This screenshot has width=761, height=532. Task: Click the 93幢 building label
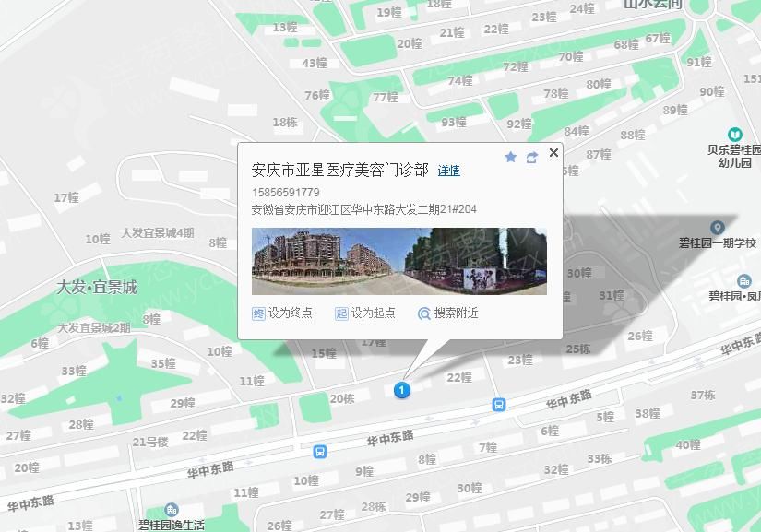[x=454, y=123]
